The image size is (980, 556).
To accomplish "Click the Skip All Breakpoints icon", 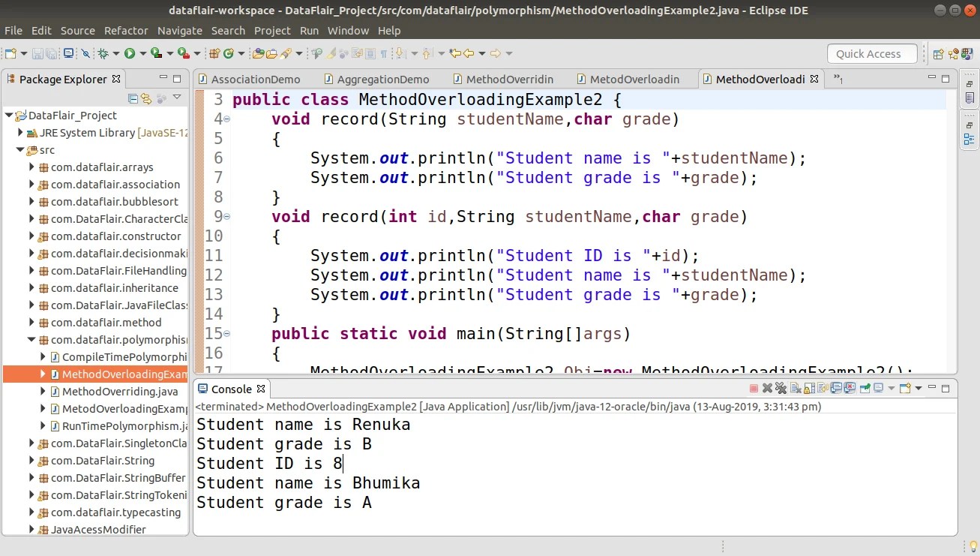I will coord(85,53).
